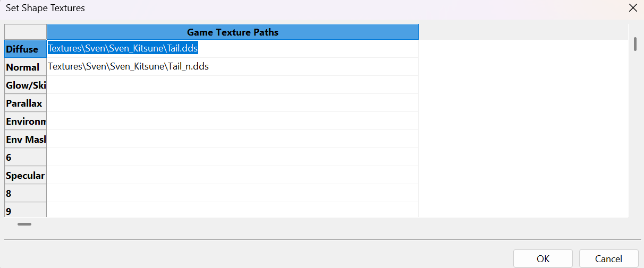
Task: Click the Diffuse row header
Action: pyautogui.click(x=26, y=49)
